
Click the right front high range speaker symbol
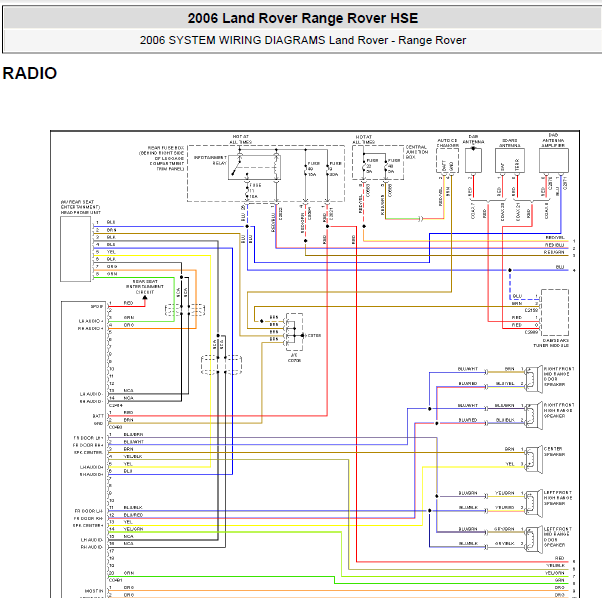[x=534, y=416]
